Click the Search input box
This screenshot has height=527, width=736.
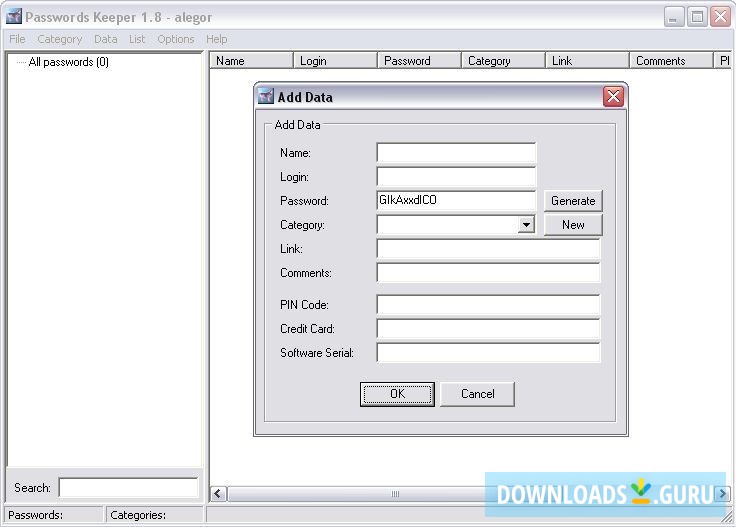pos(128,488)
